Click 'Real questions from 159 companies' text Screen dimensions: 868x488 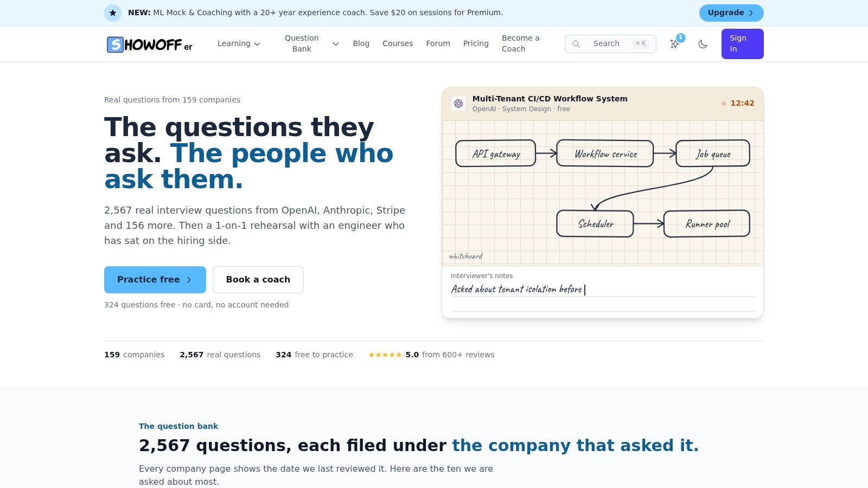point(172,100)
